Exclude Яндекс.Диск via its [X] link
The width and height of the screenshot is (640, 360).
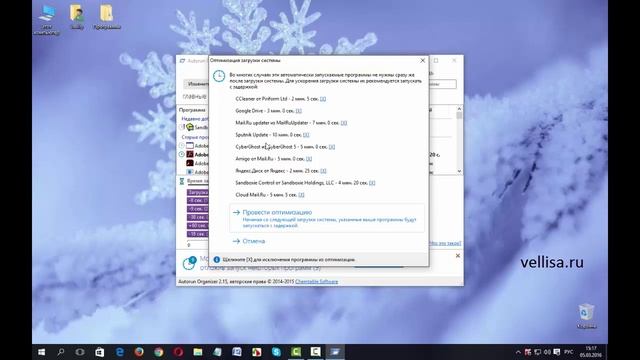click(x=323, y=171)
